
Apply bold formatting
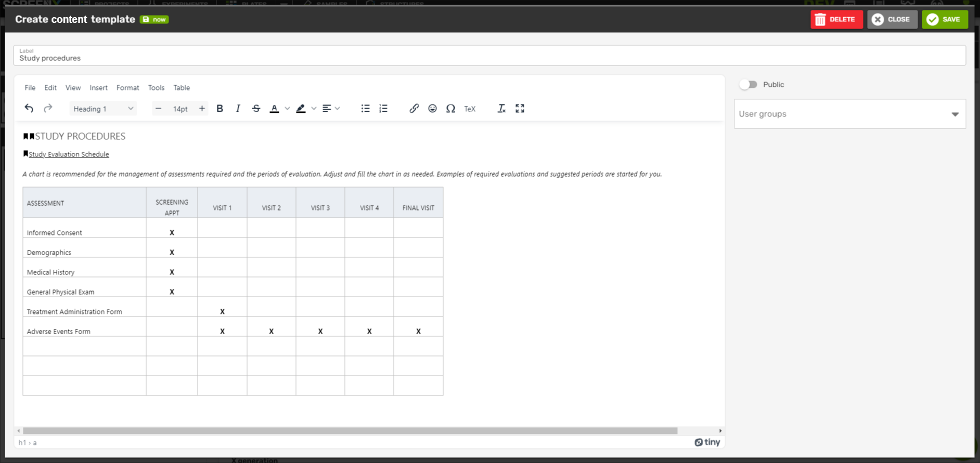220,109
